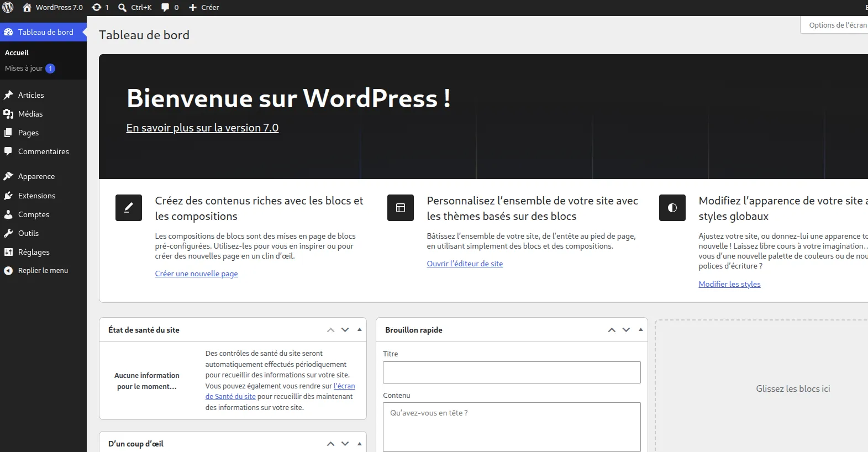Click the État de santé du site title

144,330
